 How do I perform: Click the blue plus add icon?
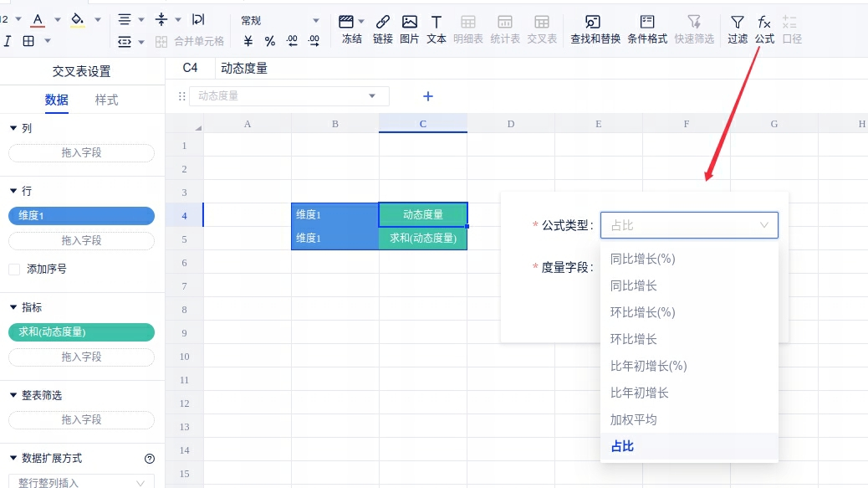pyautogui.click(x=428, y=96)
